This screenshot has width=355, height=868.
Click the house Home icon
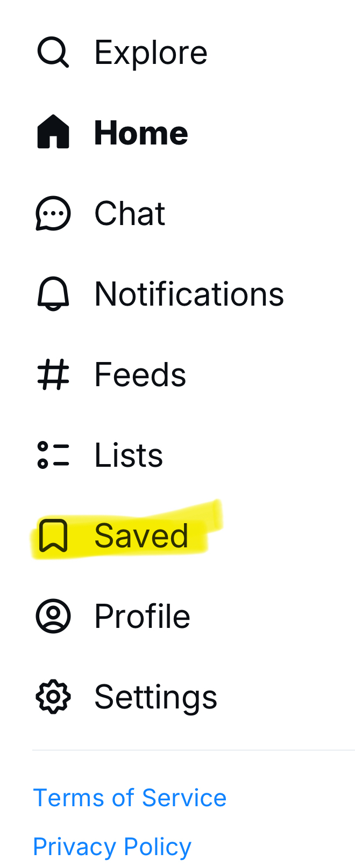53,132
